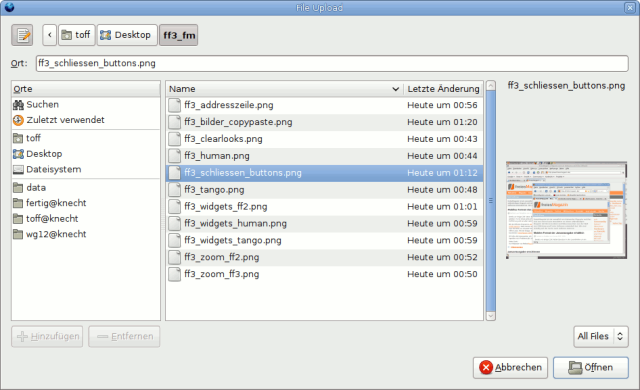Click Öffnen to open the file
Image resolution: width=640 pixels, height=390 pixels.
591,368
